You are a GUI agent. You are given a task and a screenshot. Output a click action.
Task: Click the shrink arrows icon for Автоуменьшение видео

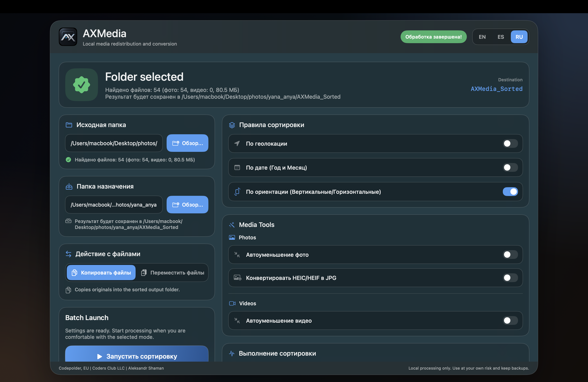(x=237, y=320)
